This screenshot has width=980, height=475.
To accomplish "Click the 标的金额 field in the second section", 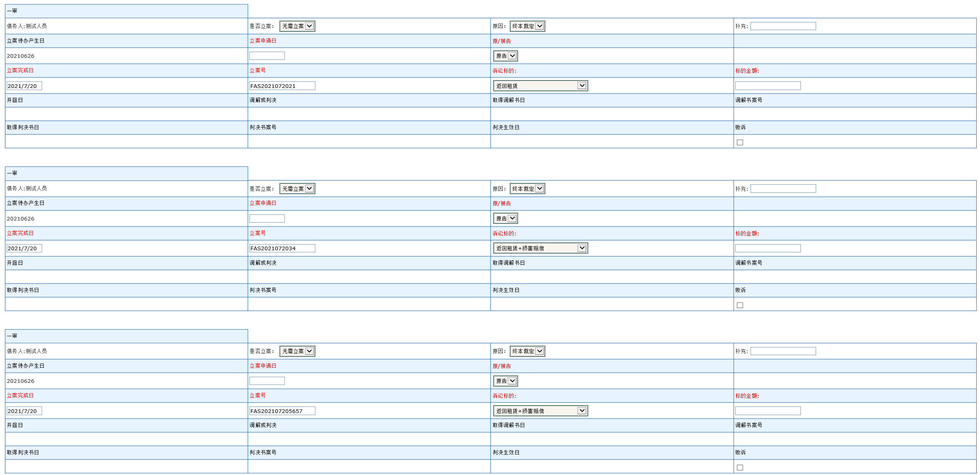I will (767, 248).
